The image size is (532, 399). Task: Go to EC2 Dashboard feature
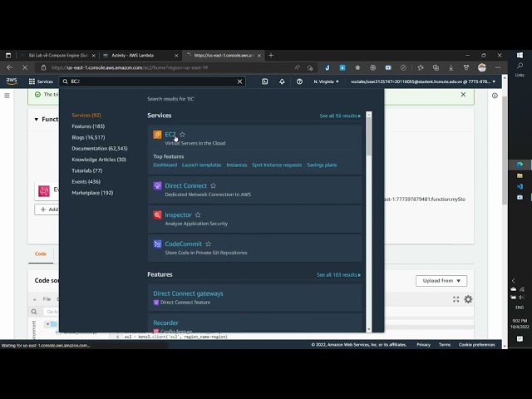(x=165, y=165)
